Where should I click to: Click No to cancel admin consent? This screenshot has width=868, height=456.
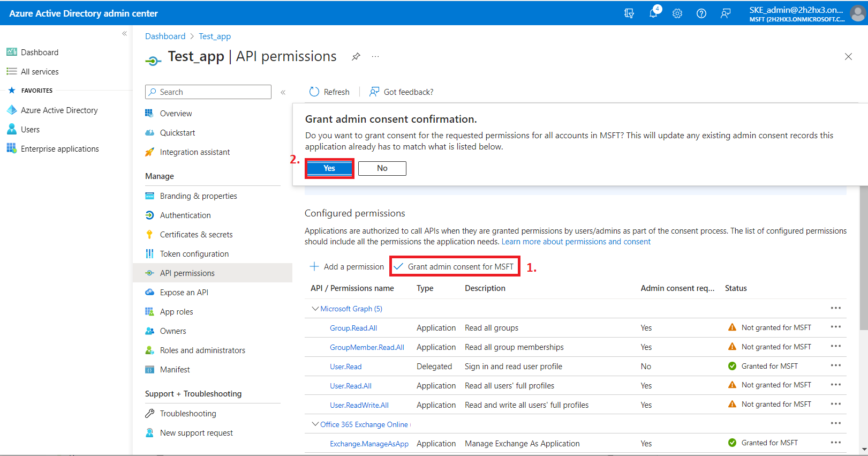pyautogui.click(x=382, y=168)
